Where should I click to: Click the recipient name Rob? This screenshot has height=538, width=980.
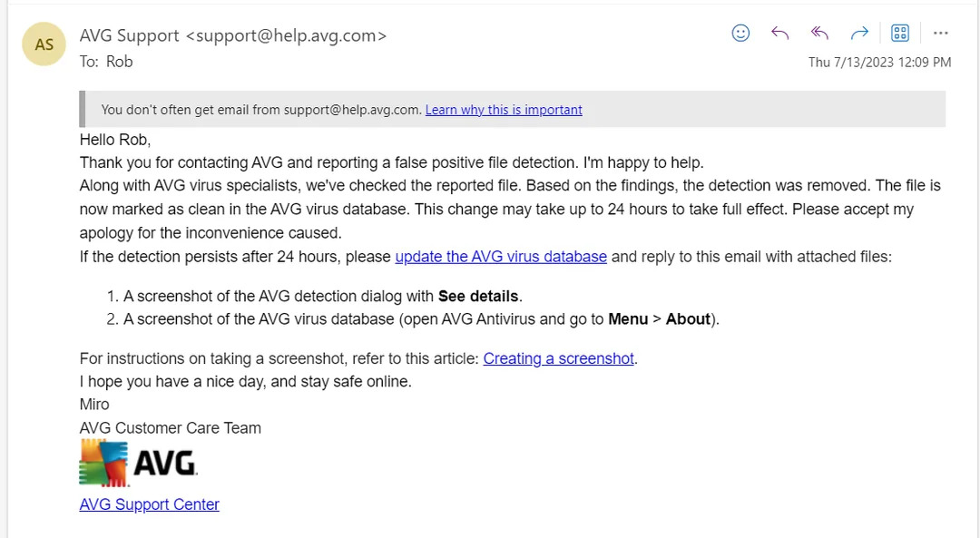(120, 61)
